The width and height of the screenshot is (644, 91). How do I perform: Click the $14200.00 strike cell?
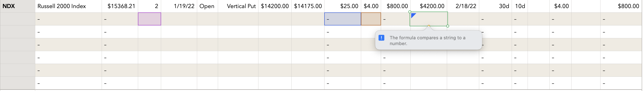click(275, 6)
